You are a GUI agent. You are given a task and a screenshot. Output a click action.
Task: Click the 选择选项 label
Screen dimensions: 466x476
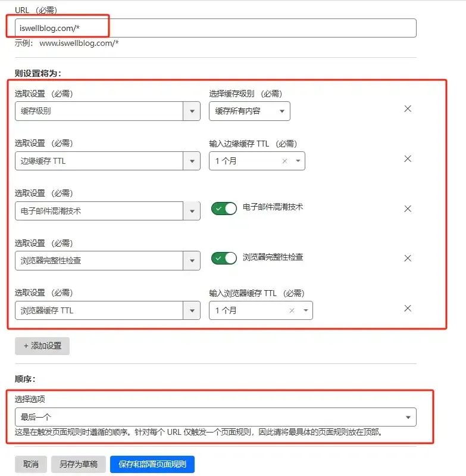(30, 399)
